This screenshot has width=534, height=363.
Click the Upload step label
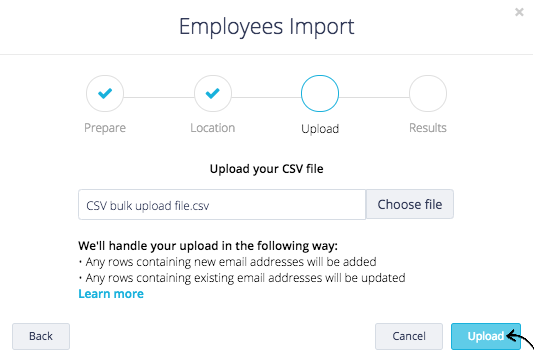(x=320, y=129)
